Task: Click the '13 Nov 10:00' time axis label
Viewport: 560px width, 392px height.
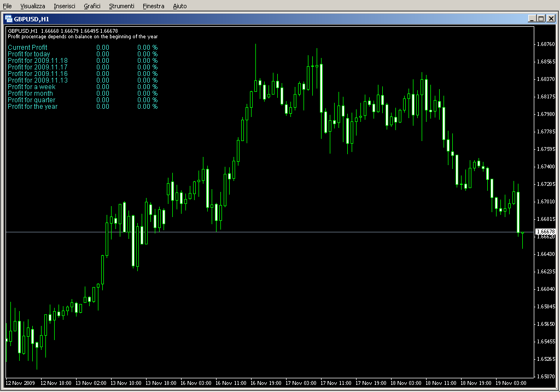Action: (126, 383)
